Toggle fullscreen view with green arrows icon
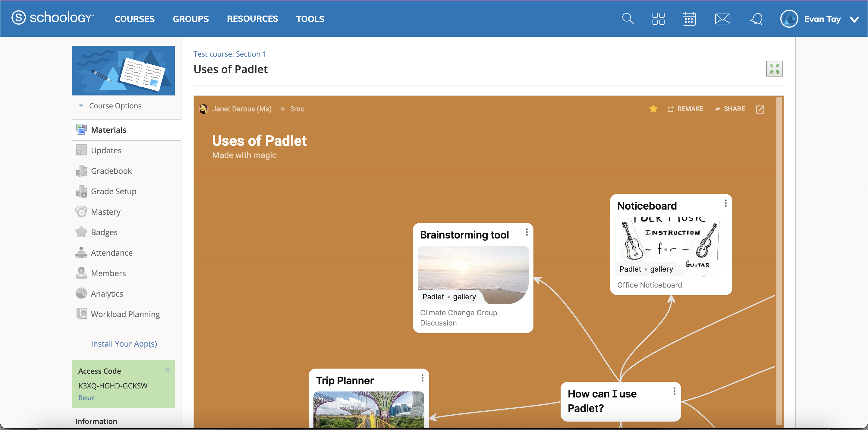The width and height of the screenshot is (868, 430). [774, 69]
